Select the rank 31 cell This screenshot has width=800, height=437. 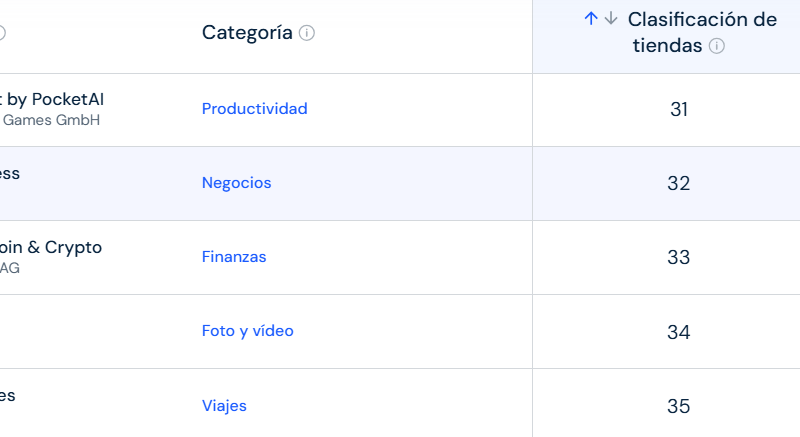pyautogui.click(x=679, y=110)
